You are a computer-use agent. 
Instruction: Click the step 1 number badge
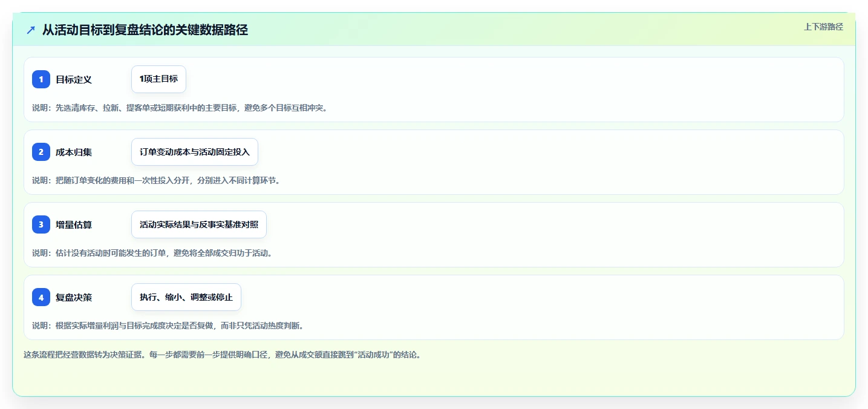[41, 79]
